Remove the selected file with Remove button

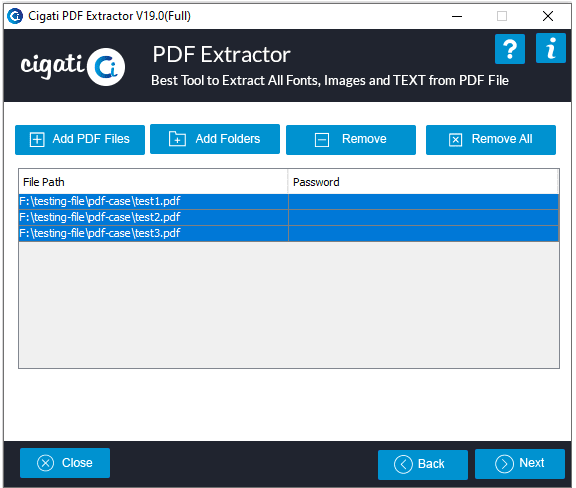[351, 140]
